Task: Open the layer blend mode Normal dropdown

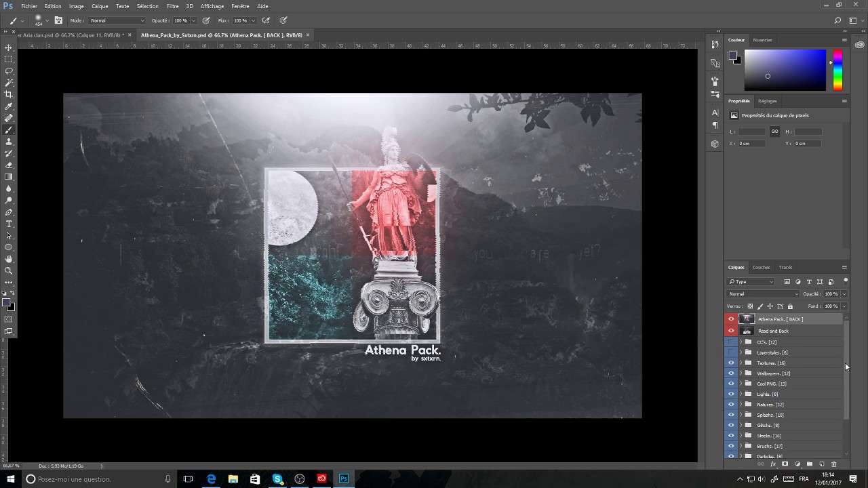Action: 764,294
